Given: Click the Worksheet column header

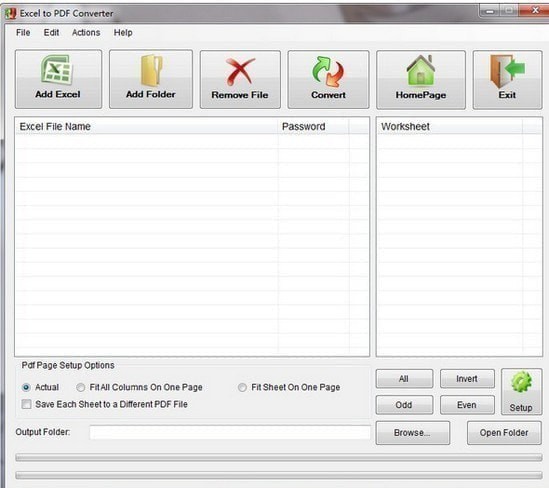Looking at the screenshot, I should tap(449, 126).
